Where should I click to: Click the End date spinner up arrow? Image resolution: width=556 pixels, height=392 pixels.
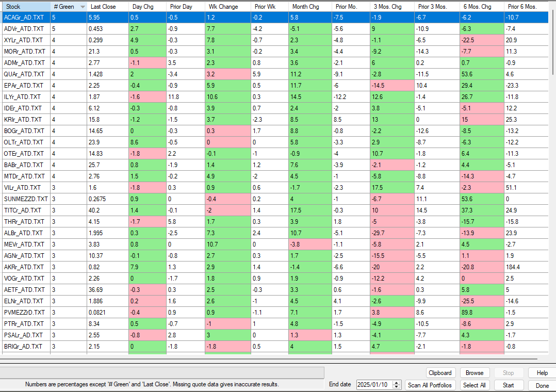click(396, 383)
